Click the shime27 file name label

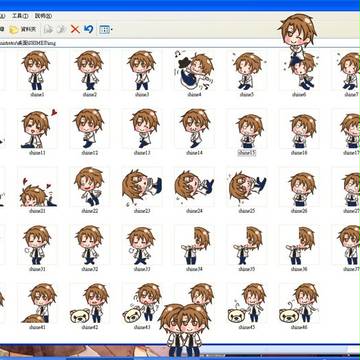351,211
